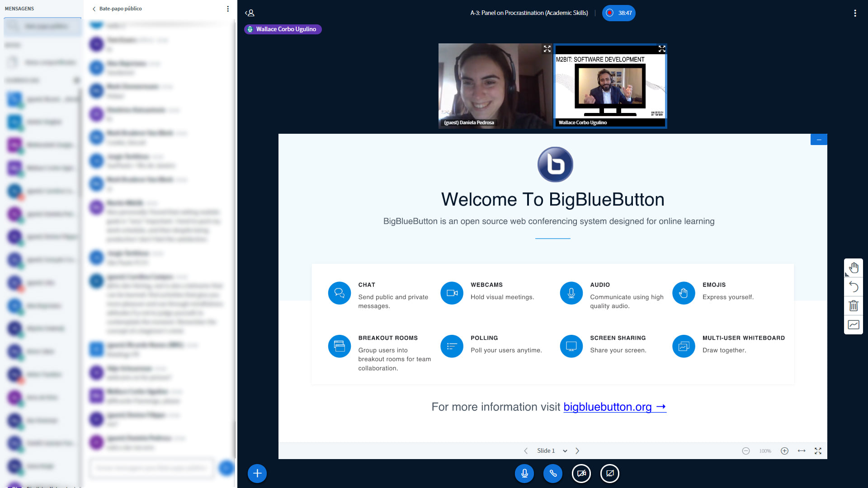The width and height of the screenshot is (868, 488).
Task: Click the Welcome To BigBlueButton heading
Action: point(553,200)
